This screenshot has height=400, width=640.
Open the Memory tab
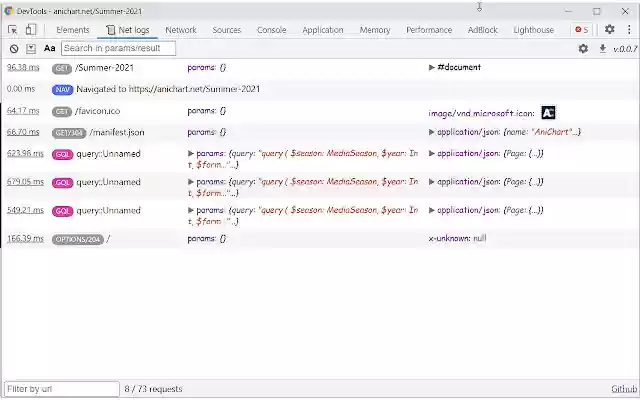pos(375,30)
